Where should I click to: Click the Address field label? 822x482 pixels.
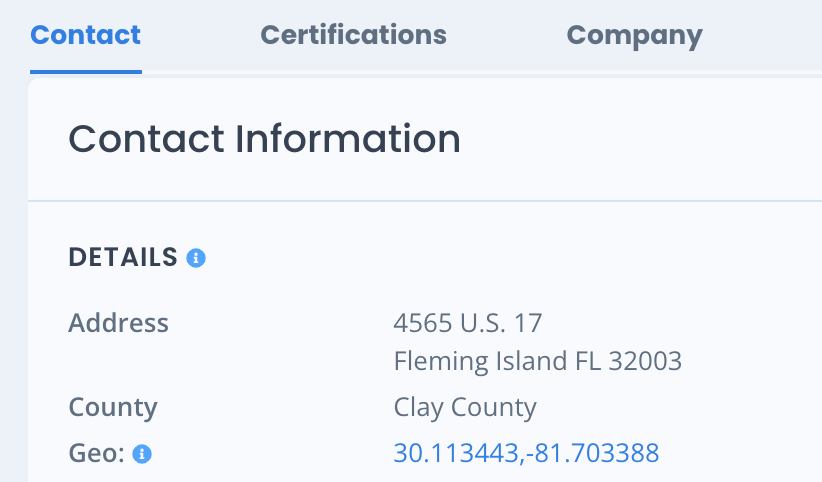click(x=118, y=323)
